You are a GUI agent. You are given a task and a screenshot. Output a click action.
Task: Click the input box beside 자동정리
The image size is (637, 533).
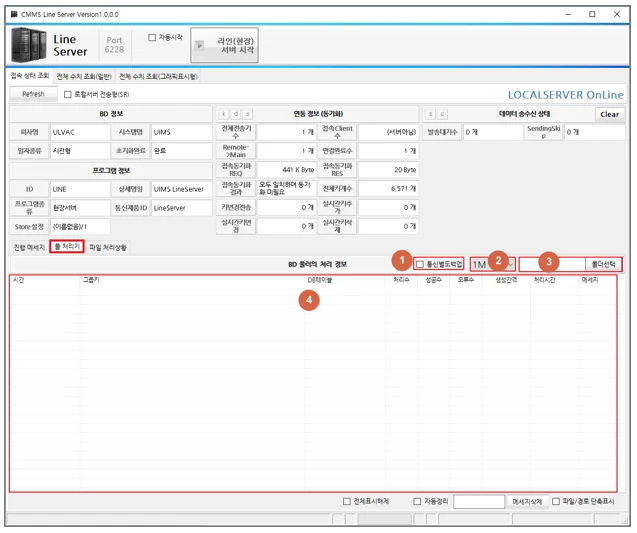479,501
